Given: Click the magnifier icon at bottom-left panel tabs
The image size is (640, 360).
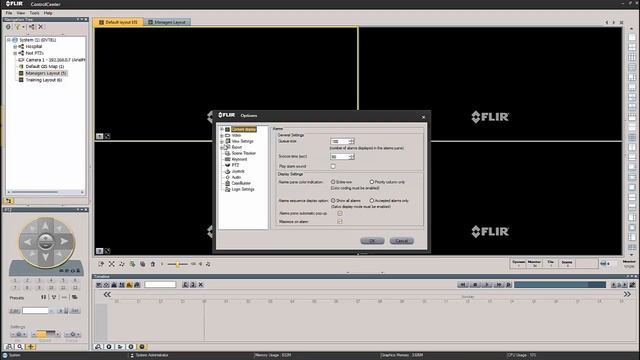Looking at the screenshot, I should pyautogui.click(x=20, y=347).
